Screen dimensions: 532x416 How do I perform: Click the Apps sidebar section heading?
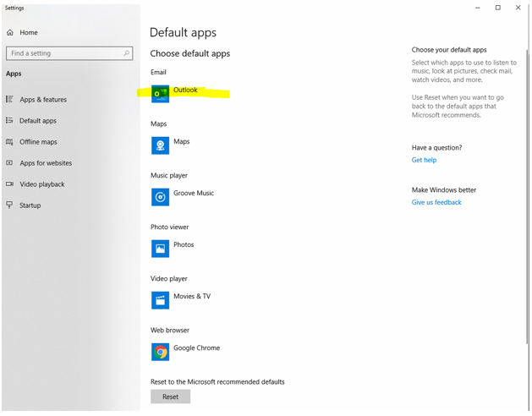[x=14, y=74]
